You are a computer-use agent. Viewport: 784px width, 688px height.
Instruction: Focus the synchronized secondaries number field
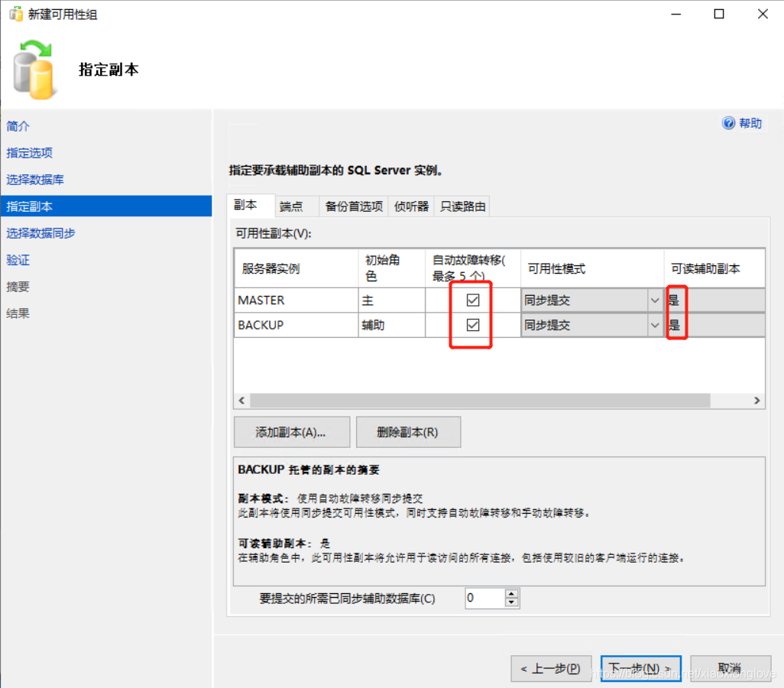484,598
